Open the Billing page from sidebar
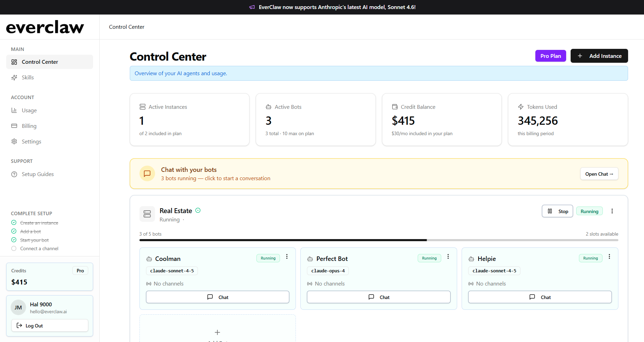 pyautogui.click(x=29, y=126)
